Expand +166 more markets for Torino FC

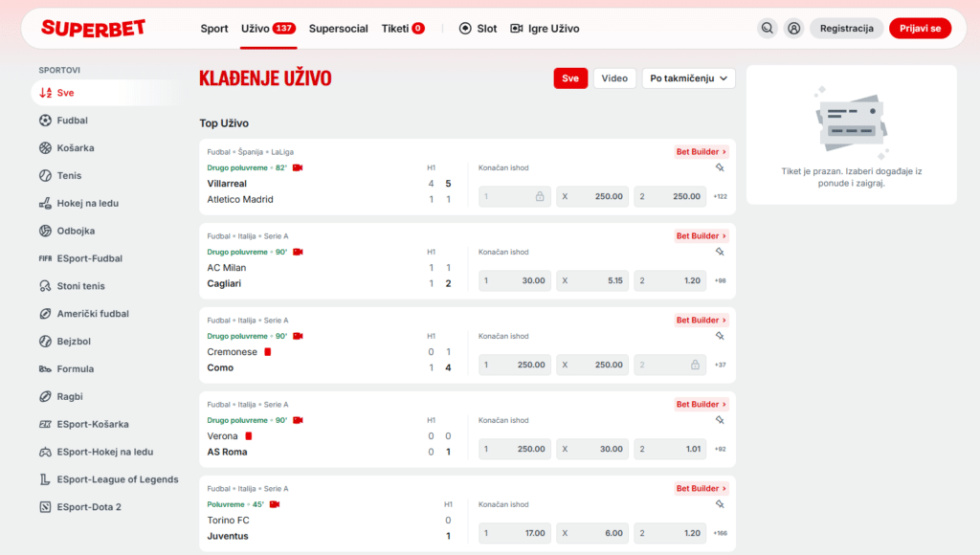pyautogui.click(x=721, y=533)
